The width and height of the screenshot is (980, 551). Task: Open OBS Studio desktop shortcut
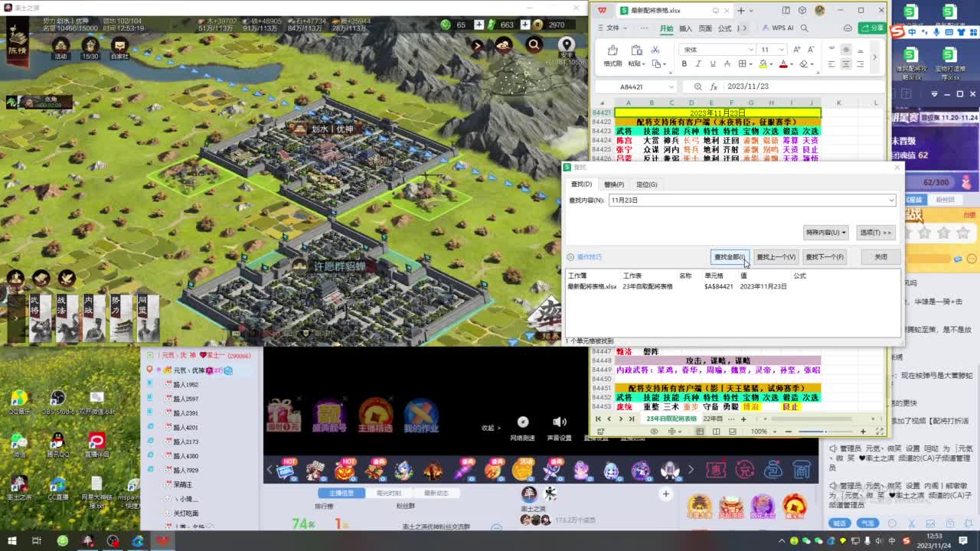pyautogui.click(x=57, y=403)
